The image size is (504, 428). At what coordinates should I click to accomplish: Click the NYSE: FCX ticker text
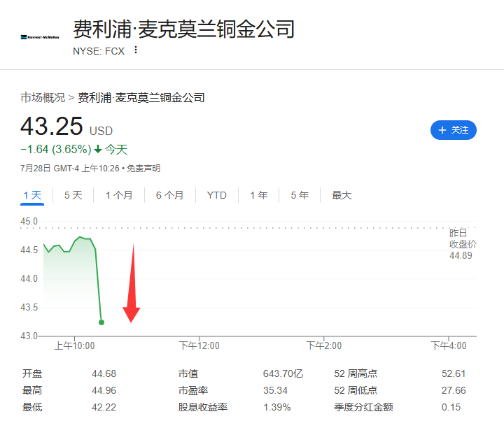[x=99, y=51]
